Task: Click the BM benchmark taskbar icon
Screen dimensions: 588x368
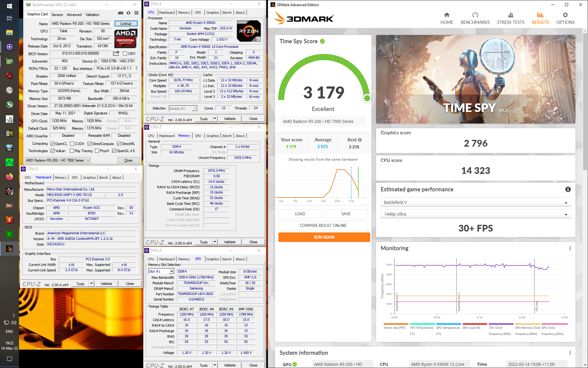Action: coord(9,133)
